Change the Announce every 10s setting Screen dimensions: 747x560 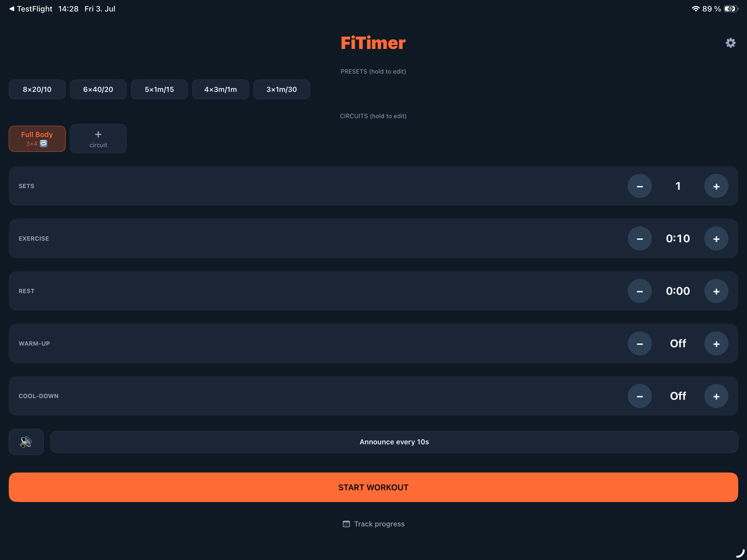coord(394,442)
